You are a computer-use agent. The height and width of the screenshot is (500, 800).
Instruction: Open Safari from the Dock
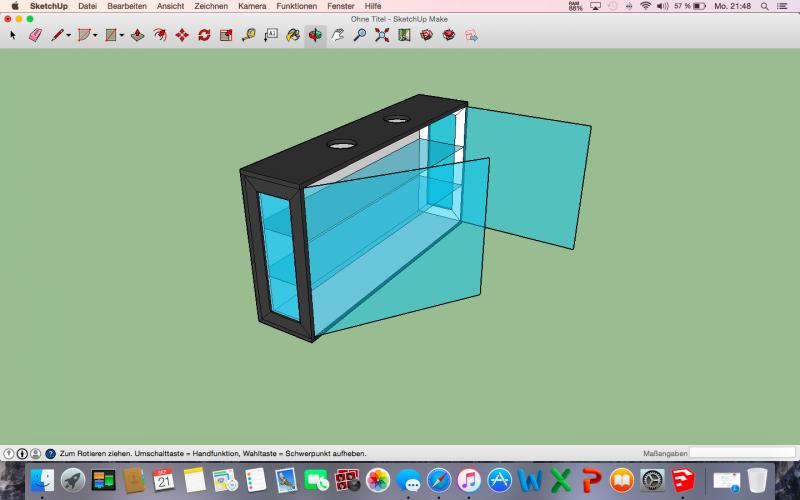438,480
